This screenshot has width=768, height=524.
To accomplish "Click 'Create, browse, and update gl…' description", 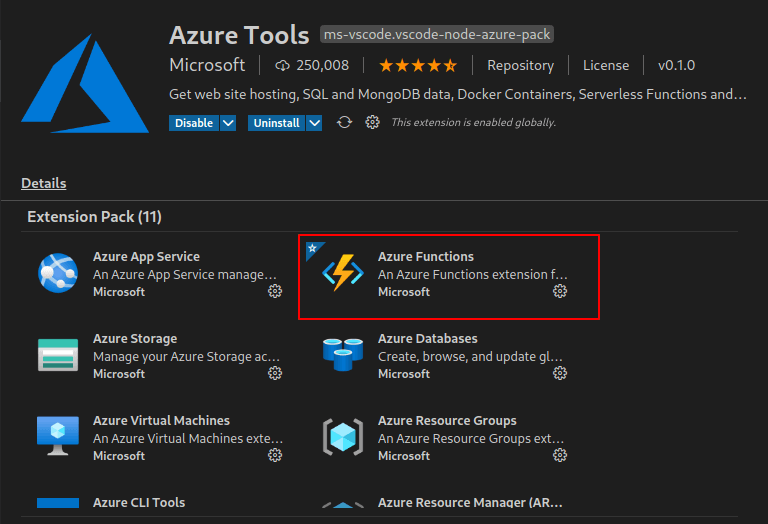I will click(x=470, y=357).
